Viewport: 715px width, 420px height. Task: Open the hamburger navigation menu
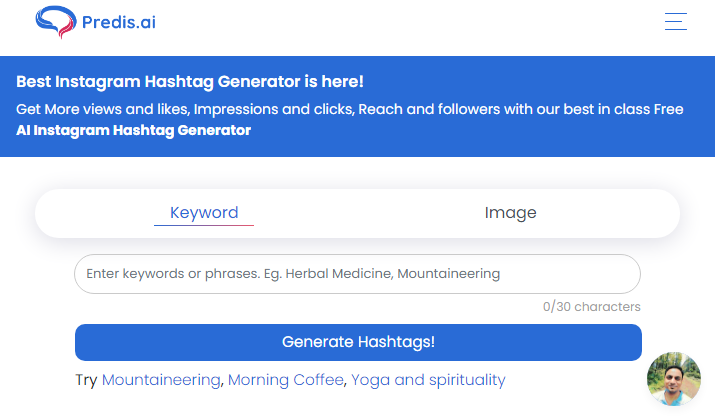coord(675,21)
